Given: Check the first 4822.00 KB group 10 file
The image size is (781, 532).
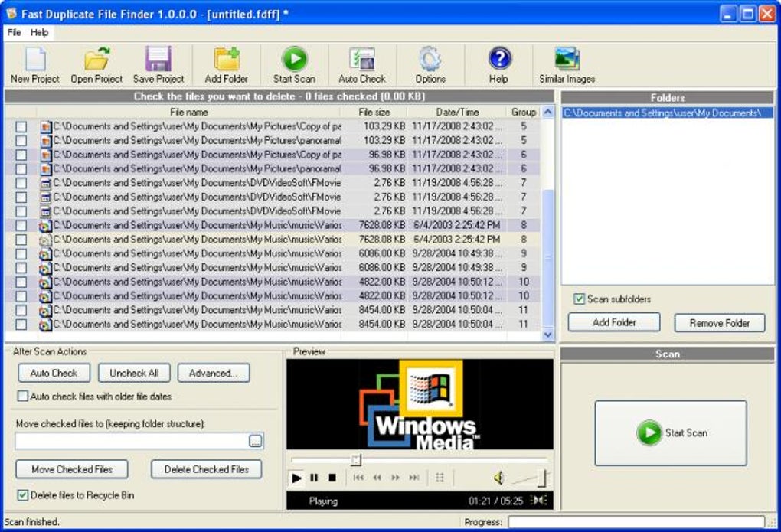Looking at the screenshot, I should pos(21,282).
